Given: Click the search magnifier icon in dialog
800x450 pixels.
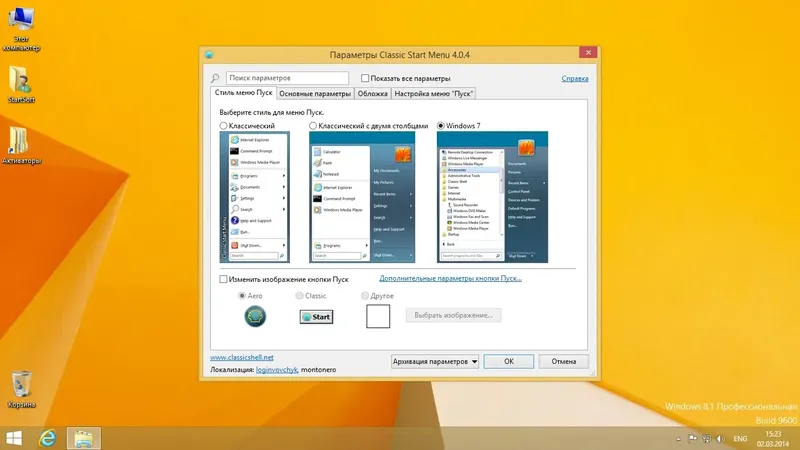Looking at the screenshot, I should click(215, 78).
